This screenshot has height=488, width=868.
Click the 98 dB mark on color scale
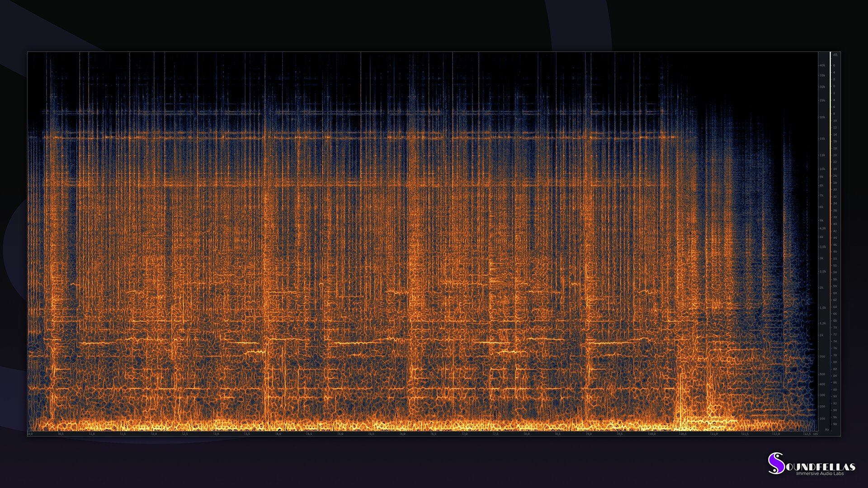(835, 424)
